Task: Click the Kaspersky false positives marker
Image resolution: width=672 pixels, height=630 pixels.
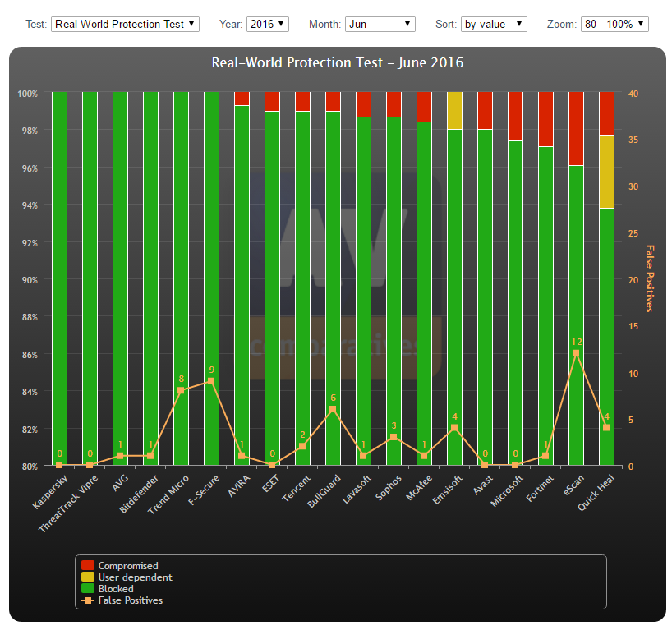Action: tap(59, 465)
